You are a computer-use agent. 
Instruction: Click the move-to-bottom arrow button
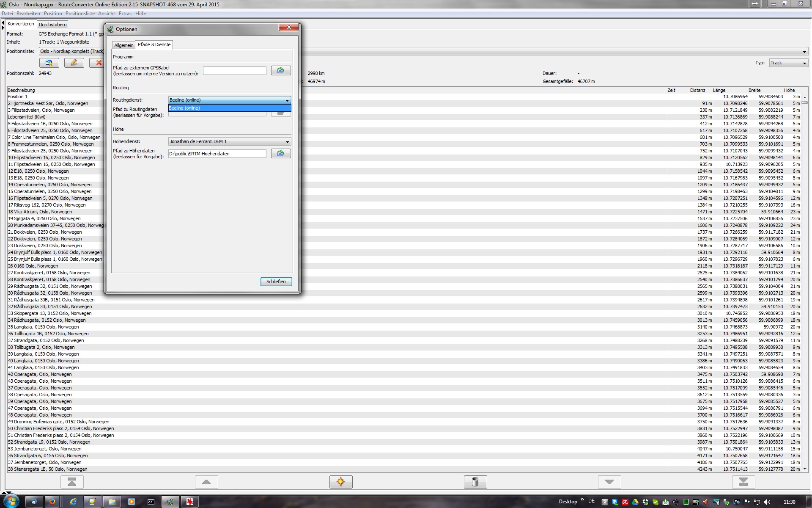click(743, 482)
